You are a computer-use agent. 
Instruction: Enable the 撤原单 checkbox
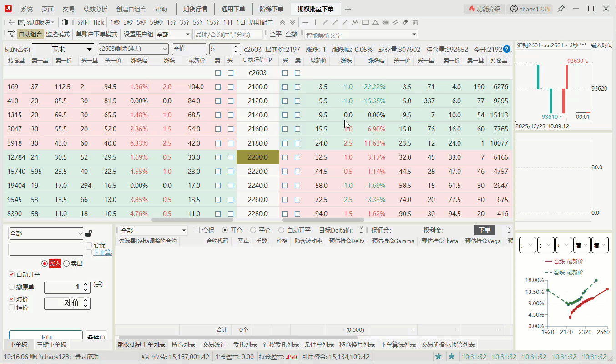tap(12, 287)
